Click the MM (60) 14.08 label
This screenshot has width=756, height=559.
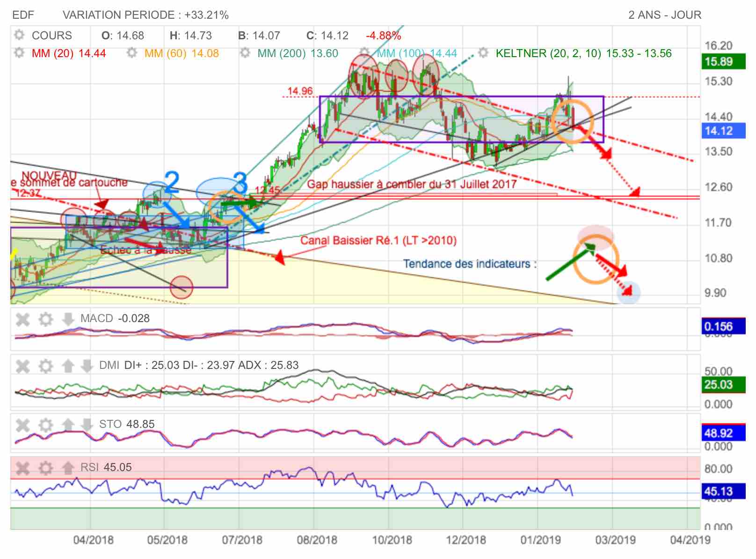point(182,53)
